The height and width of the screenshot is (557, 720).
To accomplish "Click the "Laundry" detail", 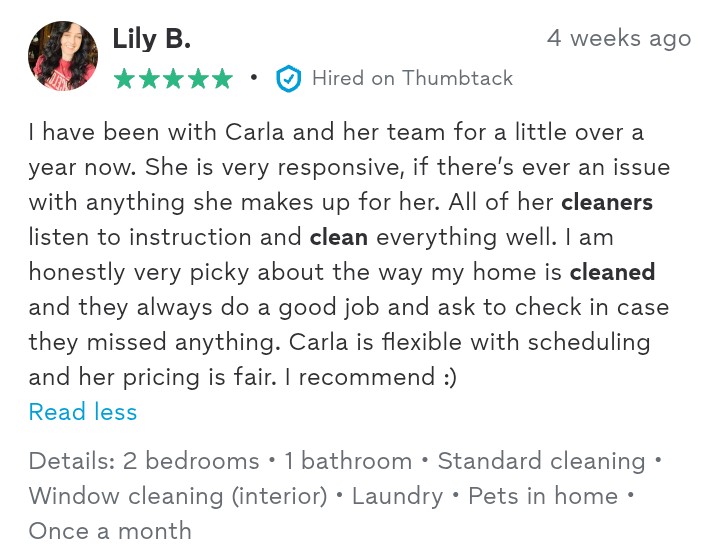I will 397,496.
